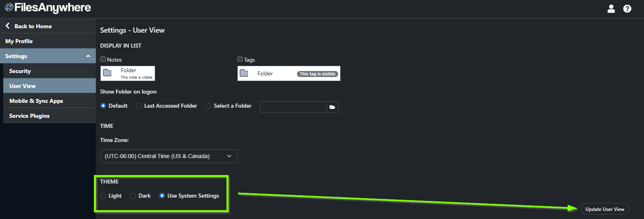Click the back arrow chevron icon

7,26
